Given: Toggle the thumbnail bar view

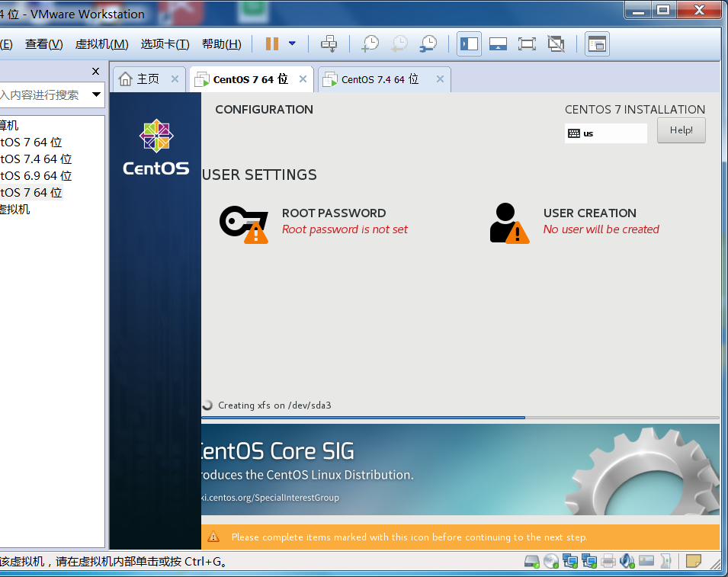Looking at the screenshot, I should coord(498,44).
